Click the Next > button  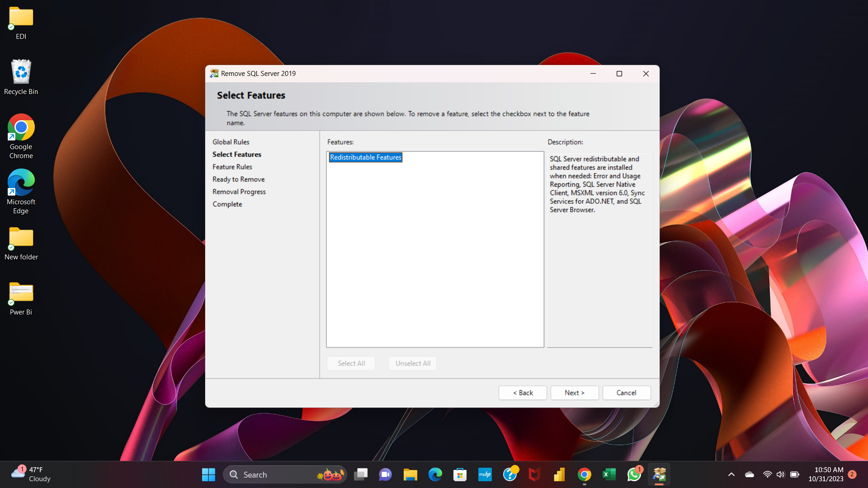coord(574,393)
